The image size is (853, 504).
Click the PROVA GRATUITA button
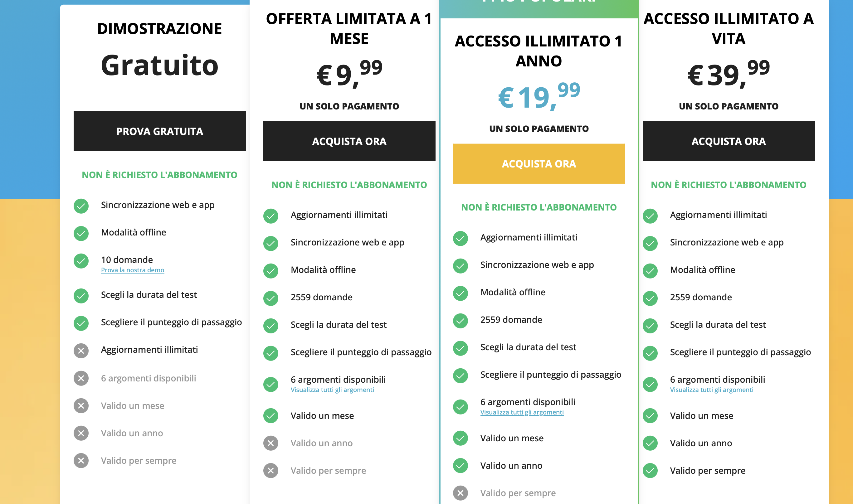pos(159,131)
